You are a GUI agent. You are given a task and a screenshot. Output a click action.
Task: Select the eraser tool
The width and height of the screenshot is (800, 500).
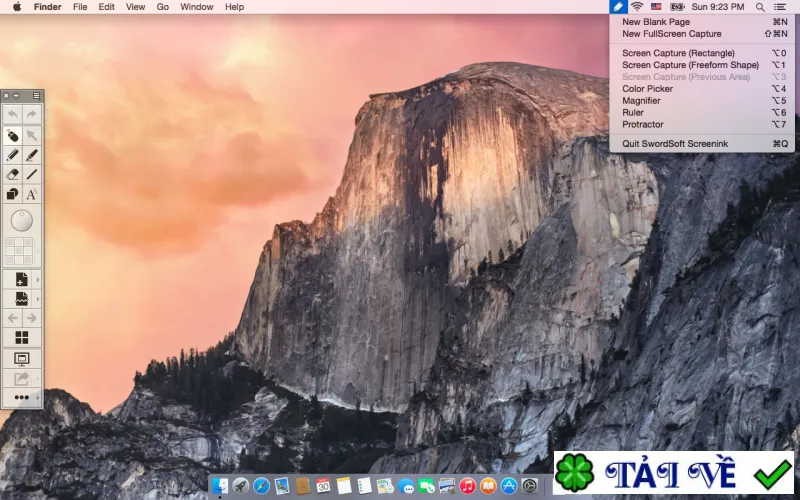[x=13, y=174]
